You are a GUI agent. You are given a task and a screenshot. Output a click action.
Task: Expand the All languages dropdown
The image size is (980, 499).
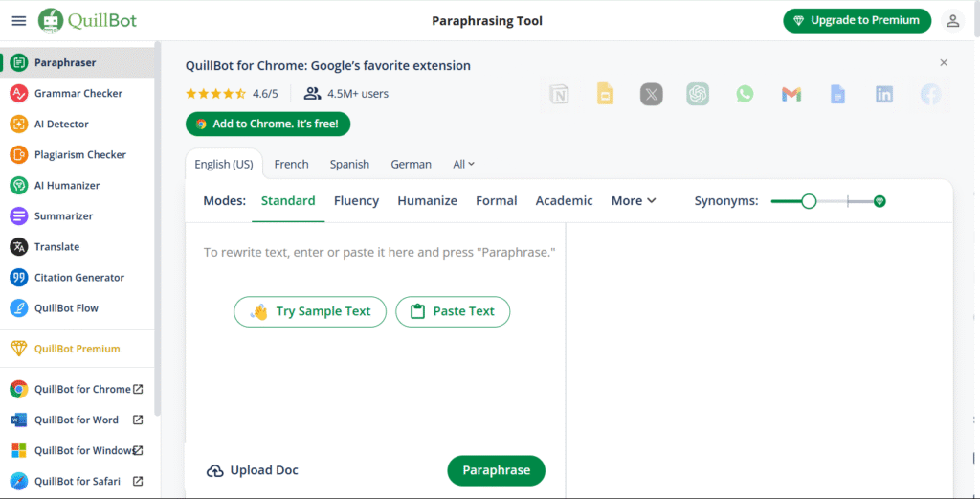click(464, 164)
